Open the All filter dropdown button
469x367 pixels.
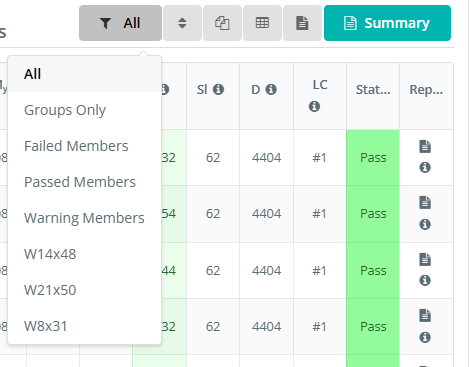(120, 23)
